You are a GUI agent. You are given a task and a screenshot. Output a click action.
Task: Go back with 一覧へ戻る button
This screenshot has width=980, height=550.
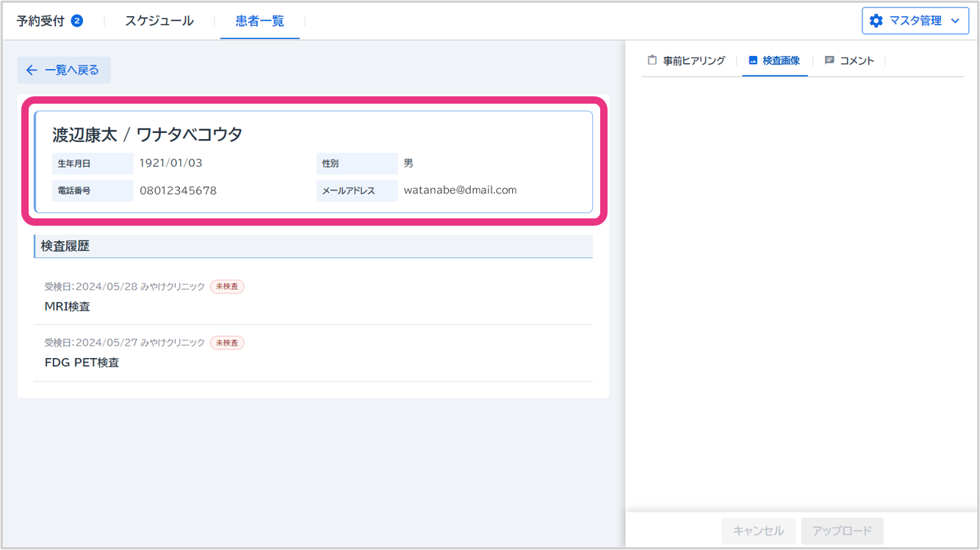(64, 71)
